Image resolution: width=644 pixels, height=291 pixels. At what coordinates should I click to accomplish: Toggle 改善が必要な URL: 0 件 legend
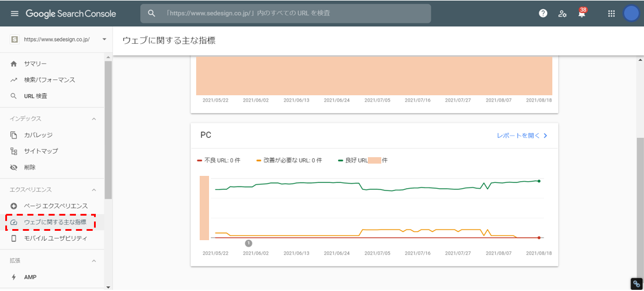click(289, 160)
